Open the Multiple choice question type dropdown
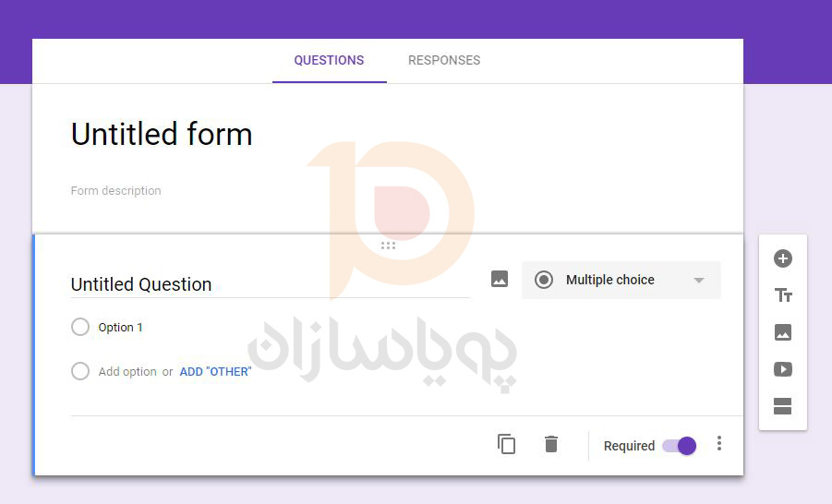Screen dimensions: 832x504 (621, 280)
